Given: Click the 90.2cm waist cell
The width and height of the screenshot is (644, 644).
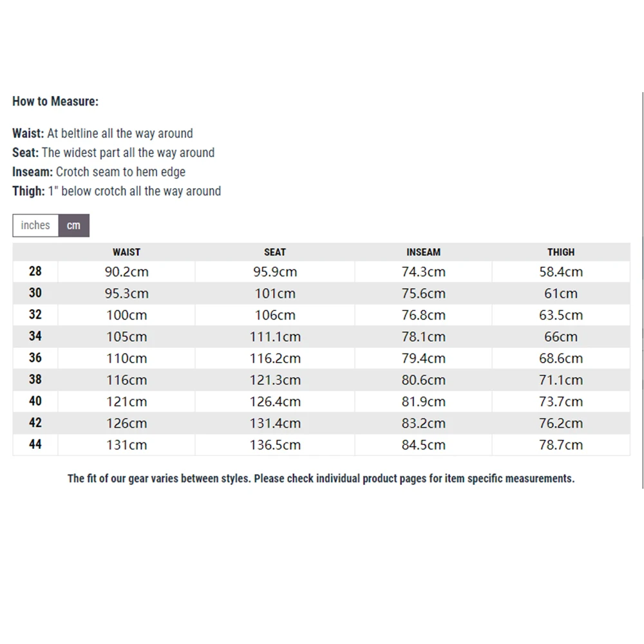Looking at the screenshot, I should click(x=126, y=272).
